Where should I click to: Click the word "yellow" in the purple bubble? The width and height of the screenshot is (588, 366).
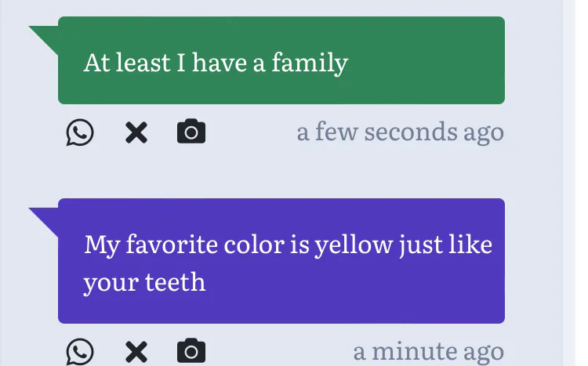[x=354, y=245]
